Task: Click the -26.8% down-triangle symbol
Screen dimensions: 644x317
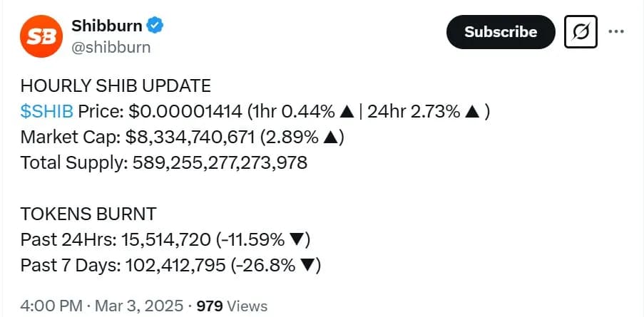Action: (x=307, y=266)
